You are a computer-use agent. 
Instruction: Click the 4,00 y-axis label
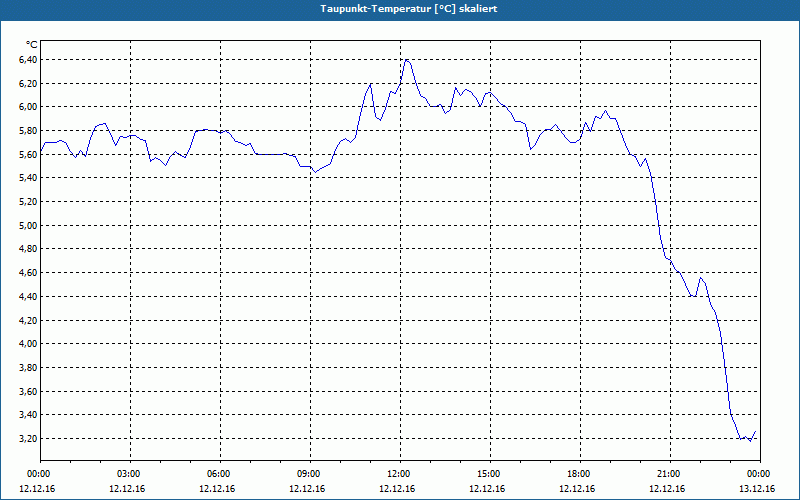click(x=29, y=343)
